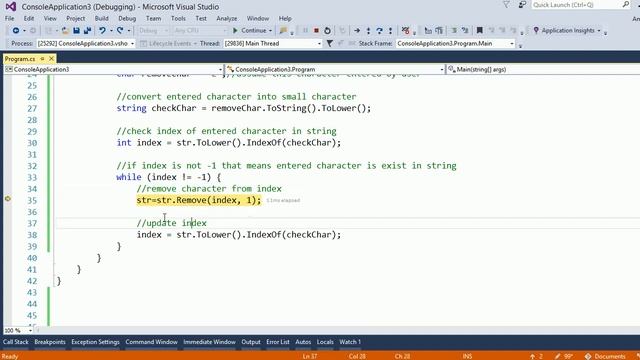Open the Project menu
This screenshot has width=640, height=360.
[x=76, y=18]
